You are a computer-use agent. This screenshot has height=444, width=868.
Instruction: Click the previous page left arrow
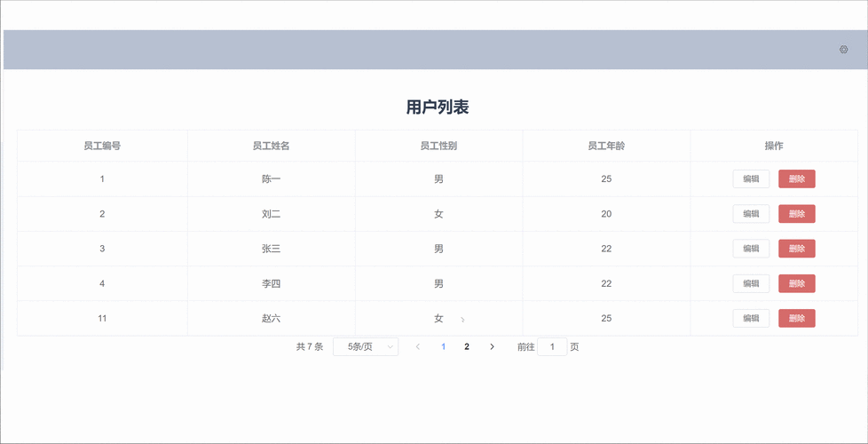tap(418, 346)
